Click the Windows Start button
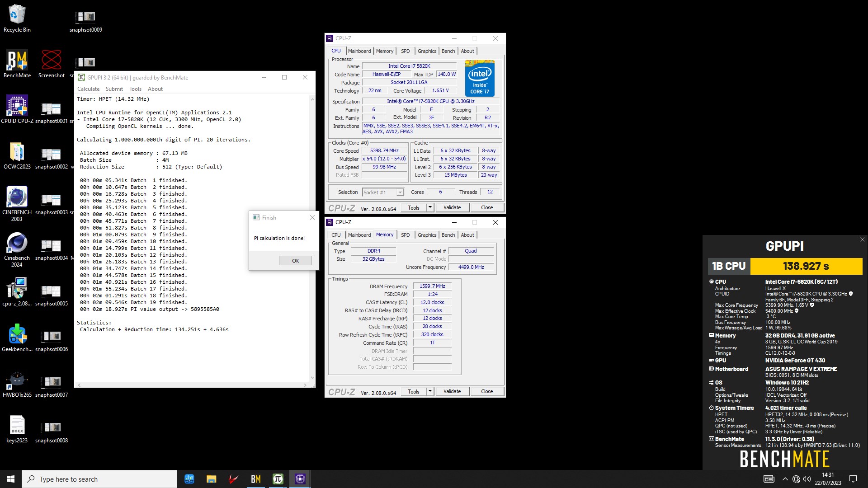The width and height of the screenshot is (868, 488). click(11, 479)
